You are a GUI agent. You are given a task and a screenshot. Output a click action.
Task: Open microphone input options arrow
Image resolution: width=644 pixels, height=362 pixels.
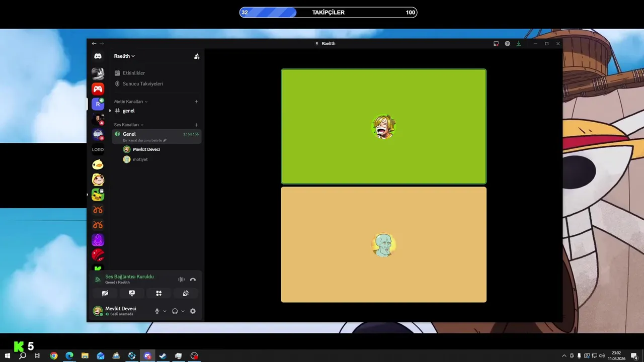(x=165, y=311)
